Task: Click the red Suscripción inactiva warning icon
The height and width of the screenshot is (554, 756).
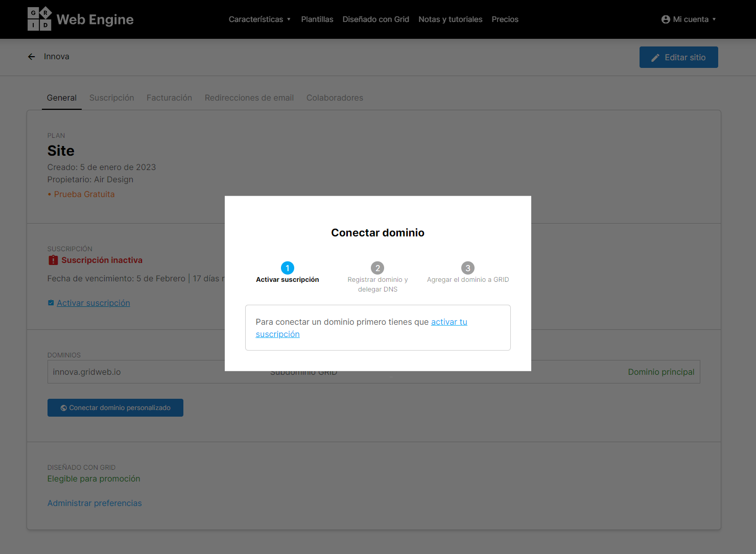Action: pos(53,260)
